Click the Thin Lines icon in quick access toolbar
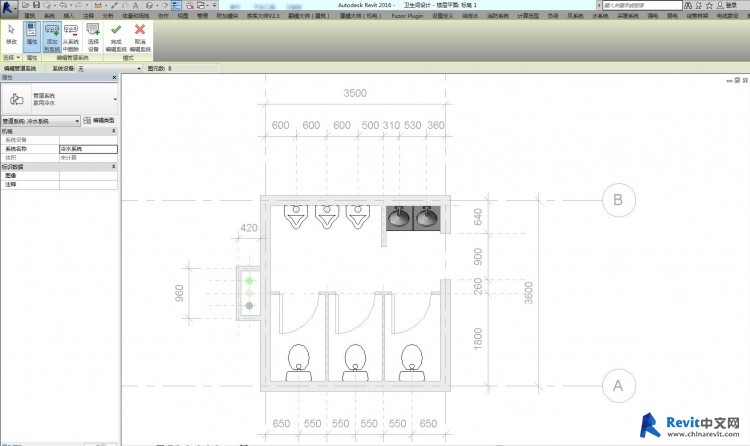750x446 pixels. (x=176, y=5)
